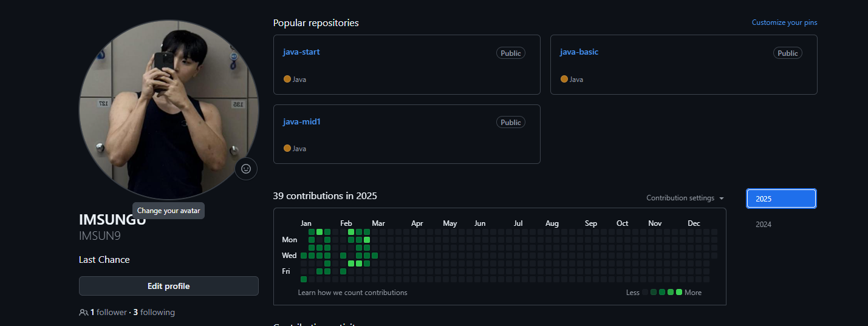Viewport: 868px width, 326px height.
Task: Click the Public badge on java-start
Action: (x=510, y=53)
